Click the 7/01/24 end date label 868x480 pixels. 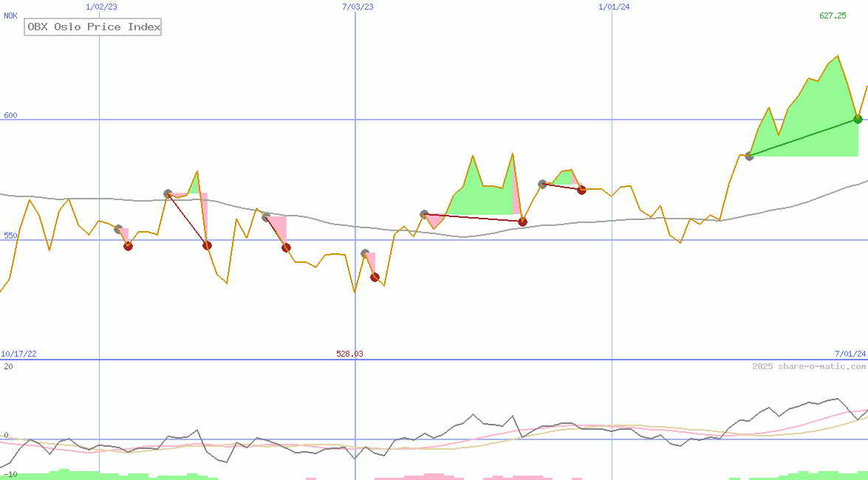(x=850, y=354)
